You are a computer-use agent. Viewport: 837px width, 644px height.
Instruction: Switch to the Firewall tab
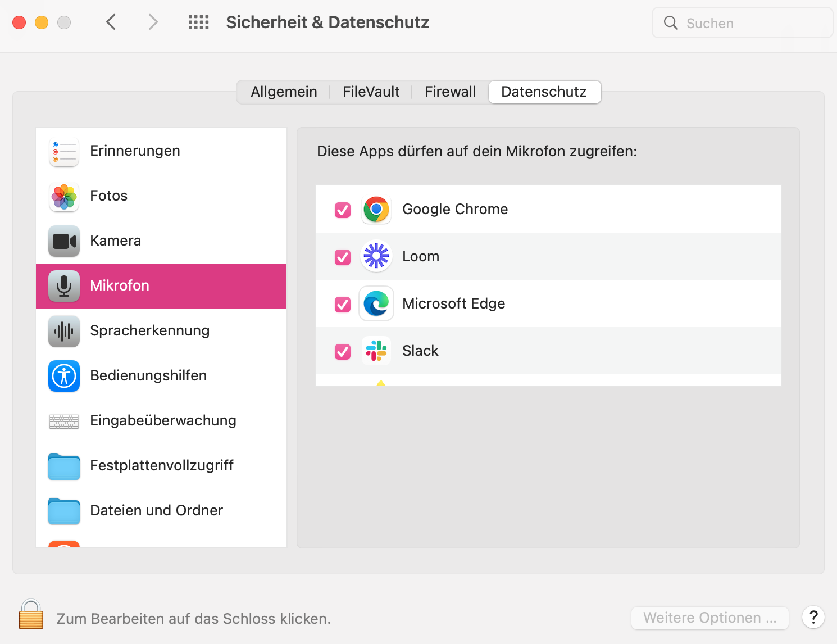[x=450, y=92]
